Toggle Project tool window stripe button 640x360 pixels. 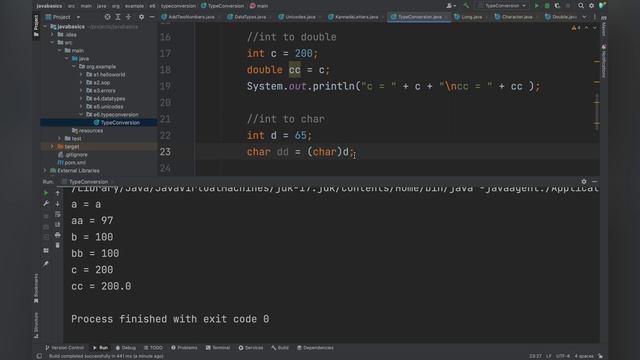[x=36, y=25]
